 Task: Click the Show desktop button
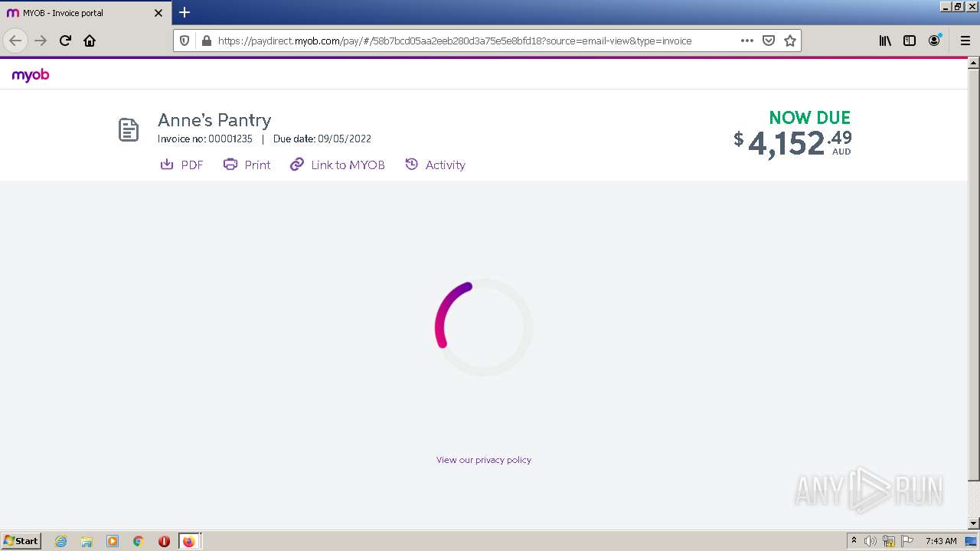(972, 541)
